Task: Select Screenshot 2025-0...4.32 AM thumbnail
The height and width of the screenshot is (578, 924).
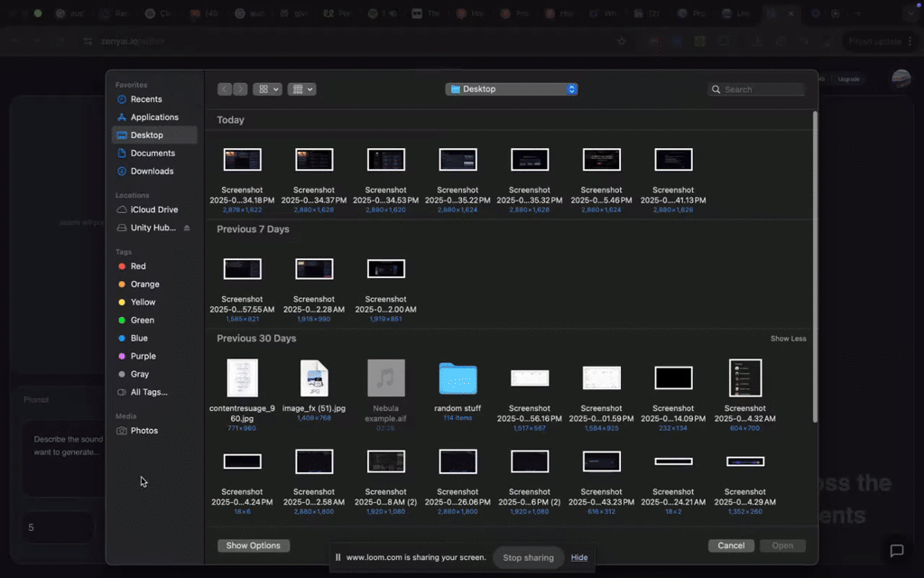Action: (x=745, y=378)
